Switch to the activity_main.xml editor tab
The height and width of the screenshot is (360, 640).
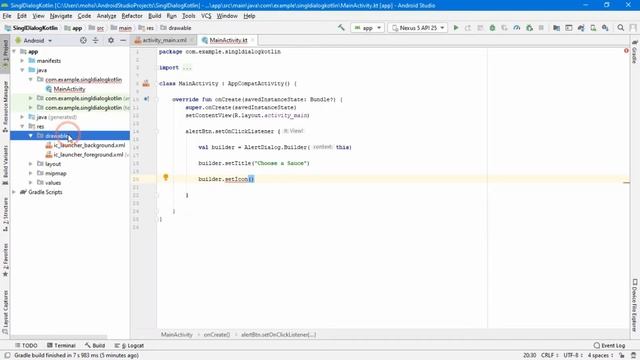pos(164,40)
